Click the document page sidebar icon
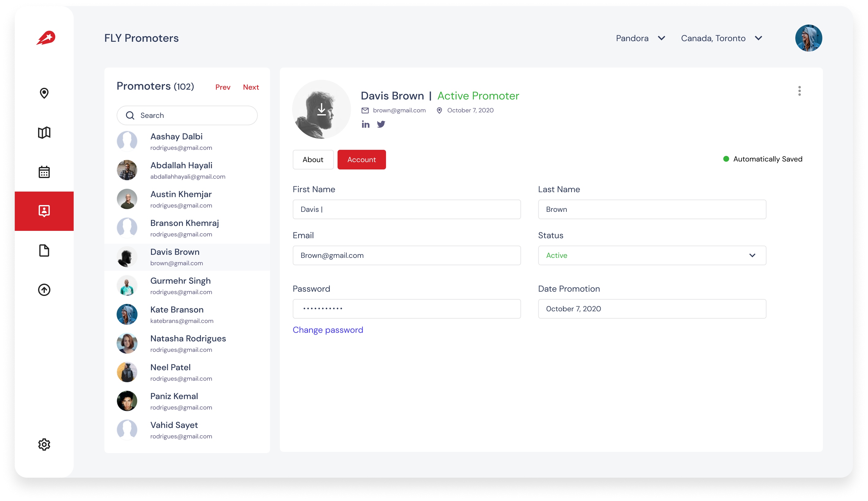 pos(44,251)
